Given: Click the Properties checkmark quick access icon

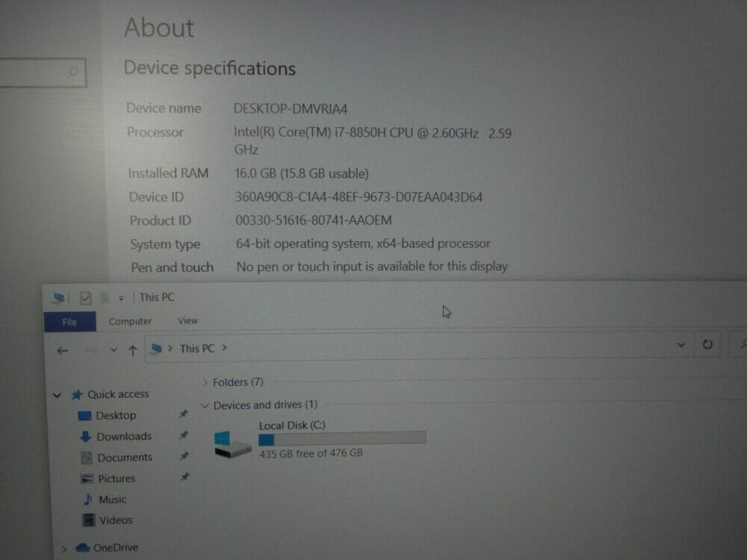Looking at the screenshot, I should click(x=86, y=298).
